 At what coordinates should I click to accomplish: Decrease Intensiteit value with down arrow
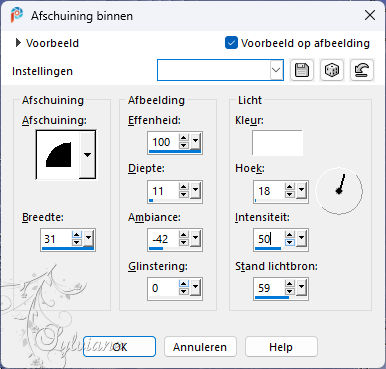(290, 243)
